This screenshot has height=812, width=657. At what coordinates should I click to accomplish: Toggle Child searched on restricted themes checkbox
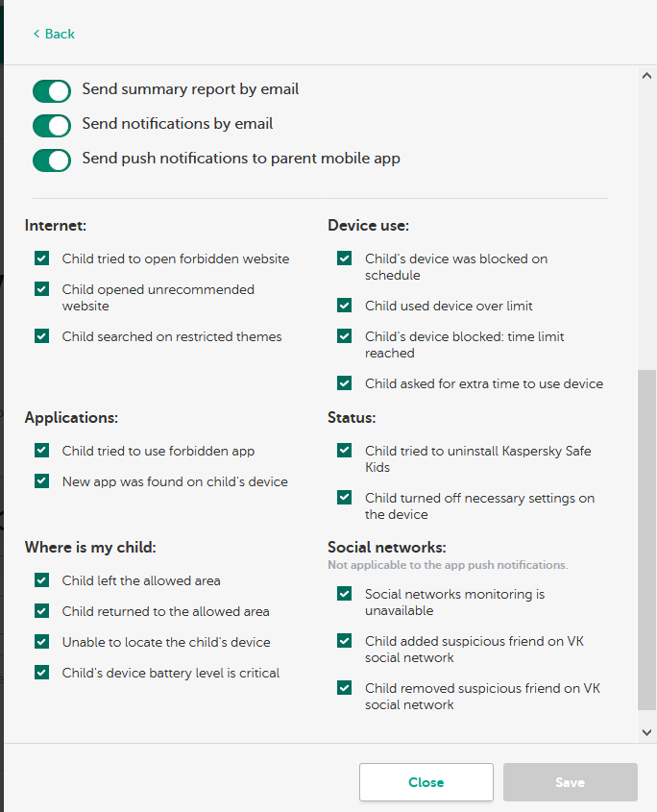point(41,336)
